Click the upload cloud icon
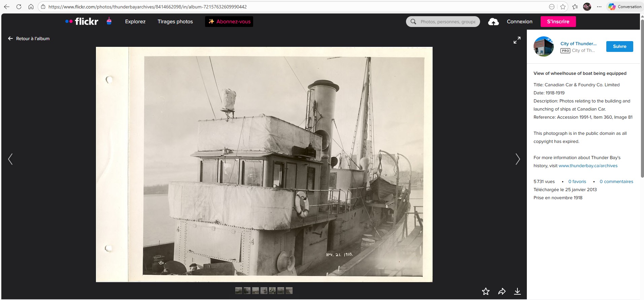Viewport: 644px width, 300px height. (x=493, y=22)
